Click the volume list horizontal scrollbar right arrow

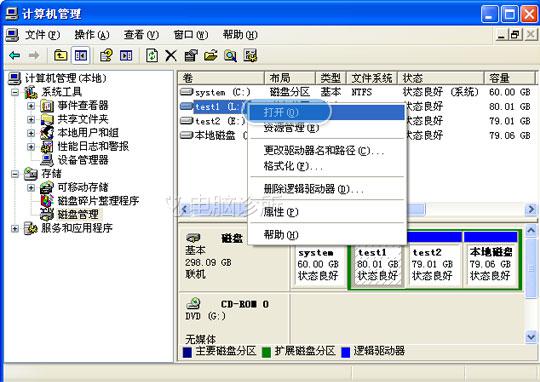[531, 209]
